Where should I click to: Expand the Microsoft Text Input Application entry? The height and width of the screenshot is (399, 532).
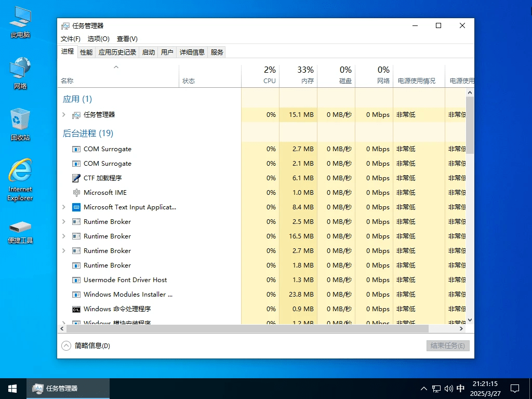point(63,207)
